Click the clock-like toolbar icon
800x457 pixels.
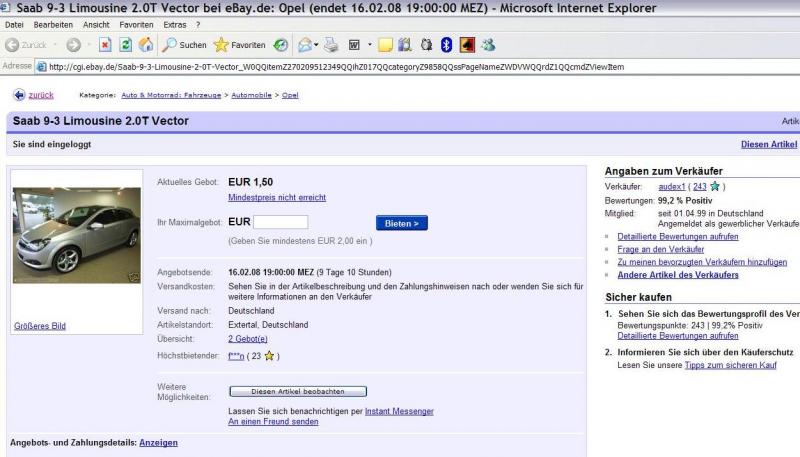click(x=426, y=45)
